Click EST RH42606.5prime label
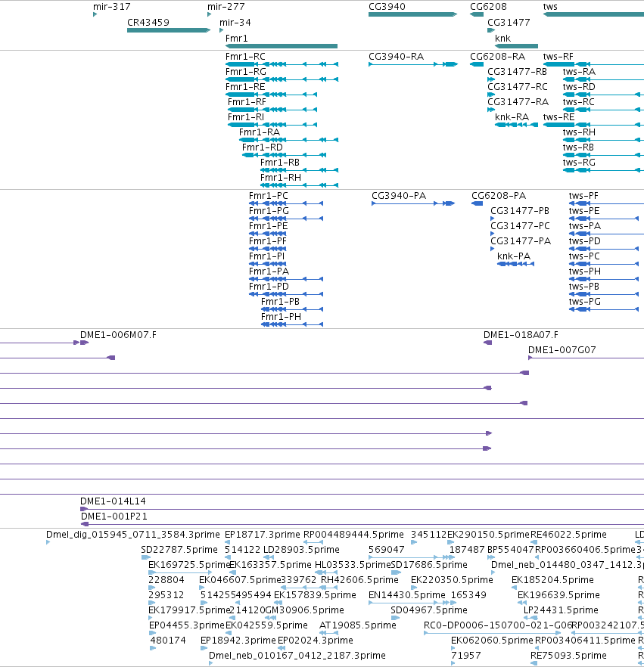The width and height of the screenshot is (644, 667). click(x=359, y=580)
